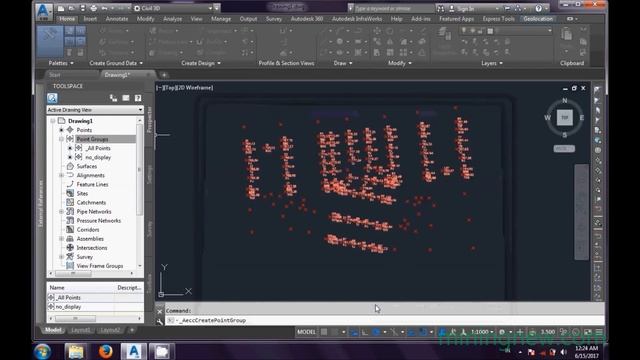640x360 pixels.
Task: Switch to the Annotate ribbon tab
Action: (x=117, y=19)
